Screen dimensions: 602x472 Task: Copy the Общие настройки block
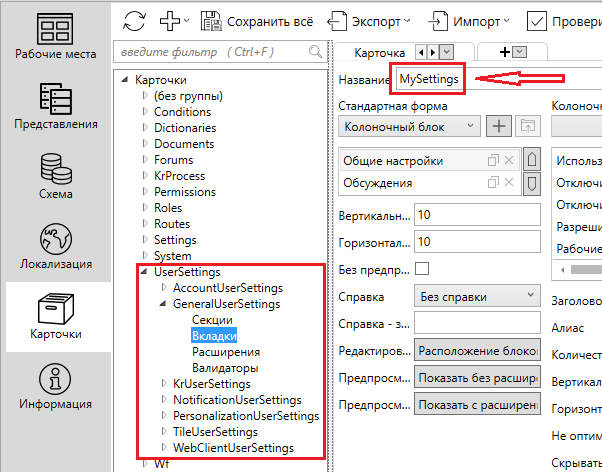tap(492, 161)
